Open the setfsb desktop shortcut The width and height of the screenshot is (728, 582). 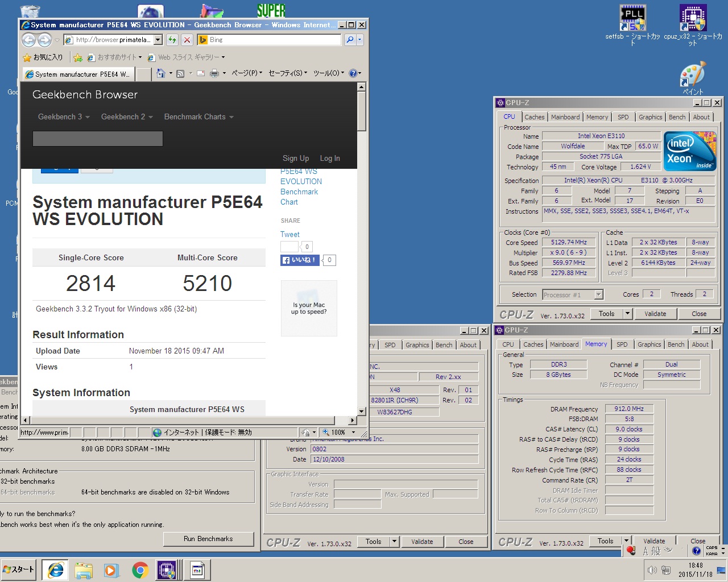632,25
